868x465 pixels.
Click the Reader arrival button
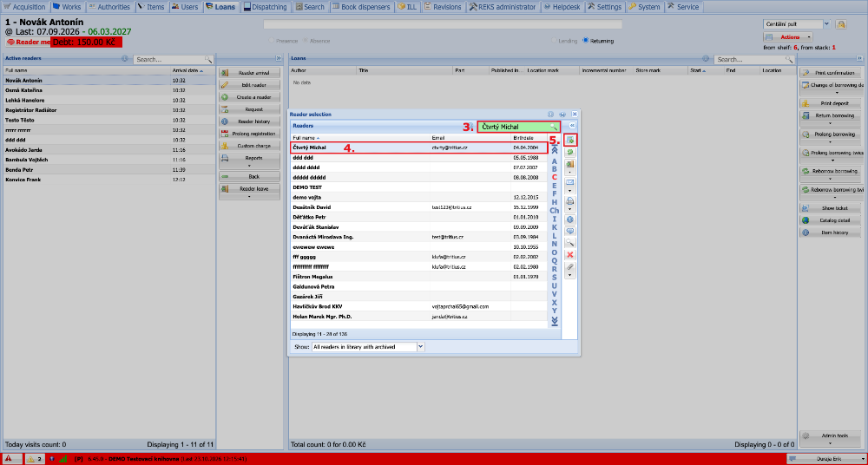click(x=249, y=73)
